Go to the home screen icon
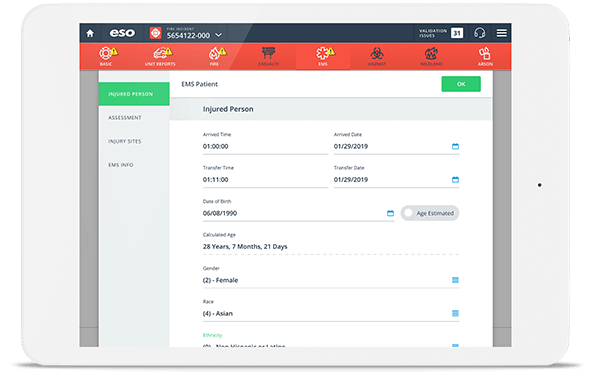 (90, 33)
